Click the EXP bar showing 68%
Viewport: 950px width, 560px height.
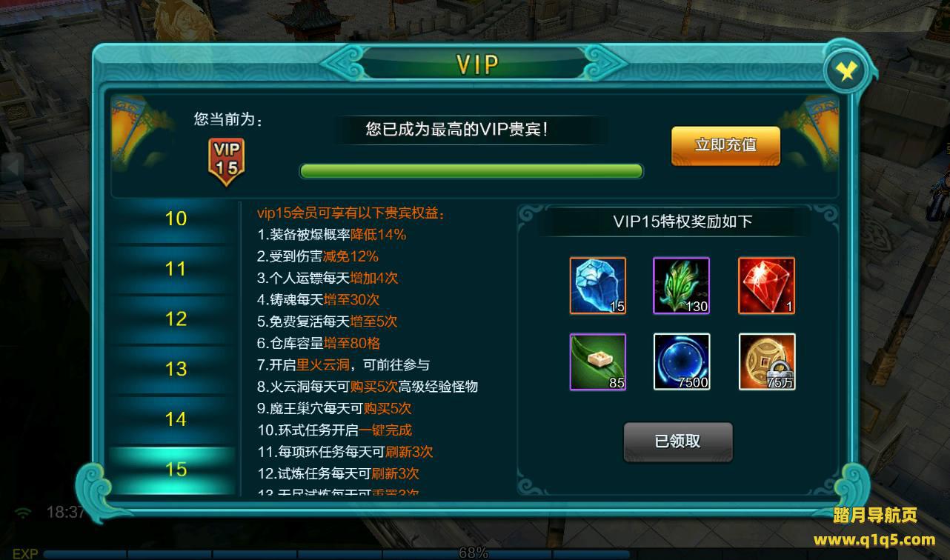(x=337, y=553)
